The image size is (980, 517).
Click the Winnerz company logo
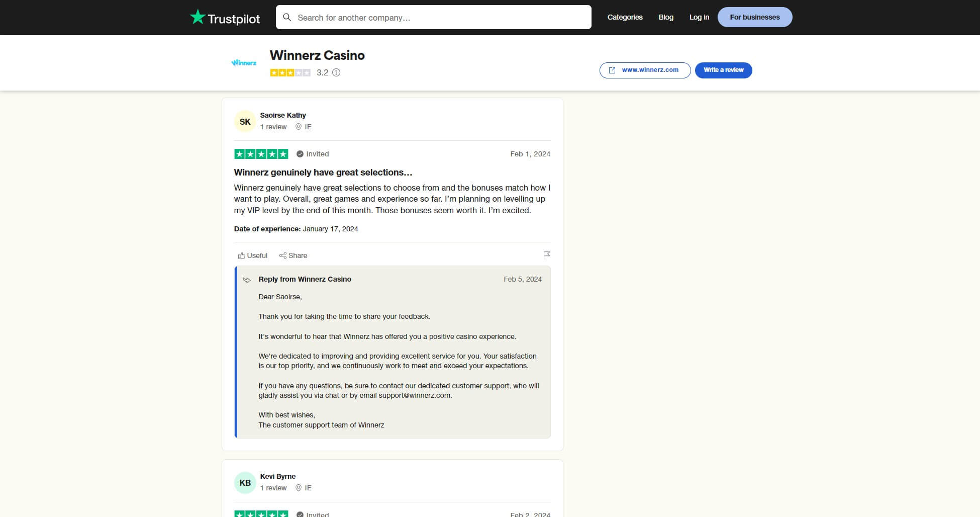pyautogui.click(x=244, y=63)
